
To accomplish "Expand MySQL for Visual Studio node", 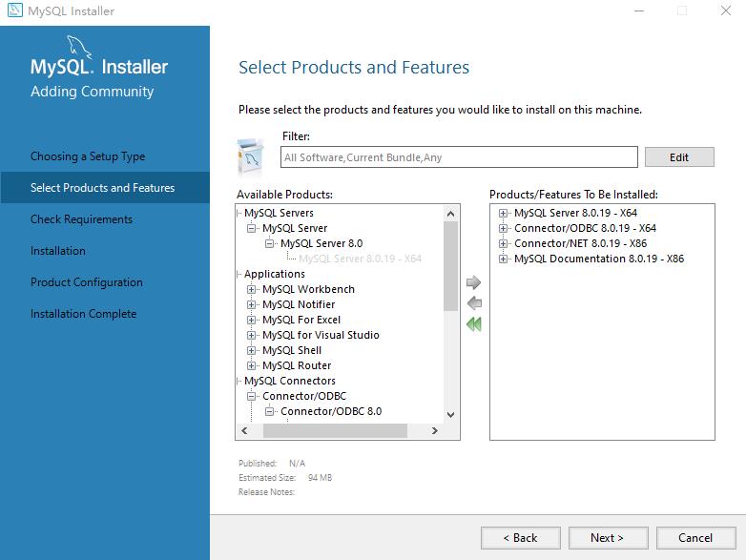I will (251, 335).
